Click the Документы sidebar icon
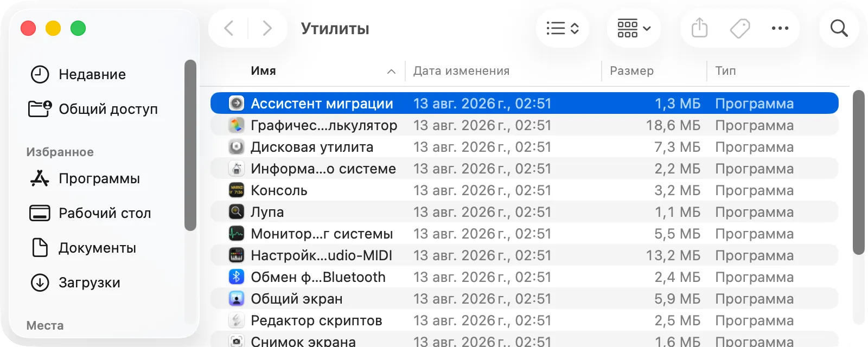 point(40,248)
